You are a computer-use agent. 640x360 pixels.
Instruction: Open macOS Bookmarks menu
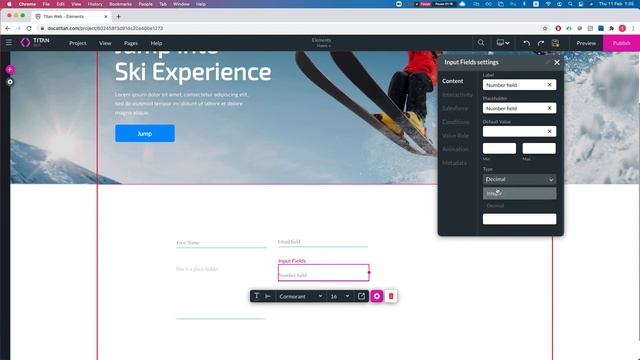(x=120, y=4)
